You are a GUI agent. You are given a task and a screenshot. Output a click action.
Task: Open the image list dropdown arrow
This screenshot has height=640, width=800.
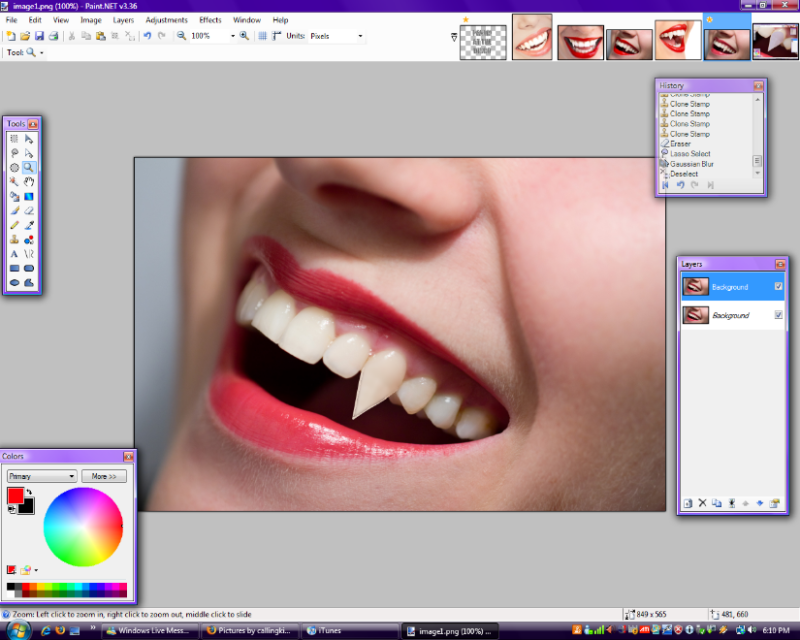[x=454, y=37]
